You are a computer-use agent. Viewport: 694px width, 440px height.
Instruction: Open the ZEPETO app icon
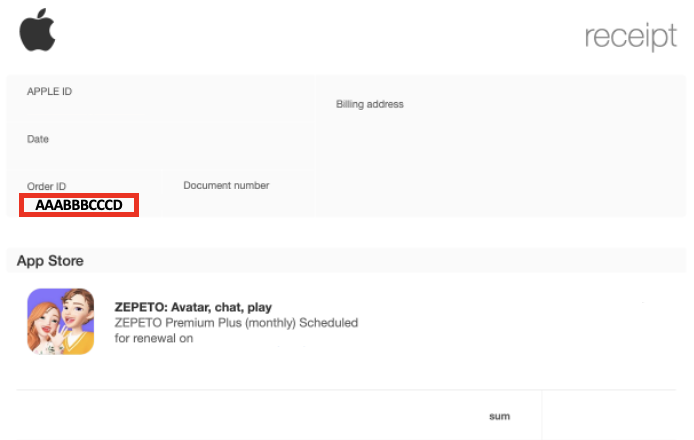[60, 321]
